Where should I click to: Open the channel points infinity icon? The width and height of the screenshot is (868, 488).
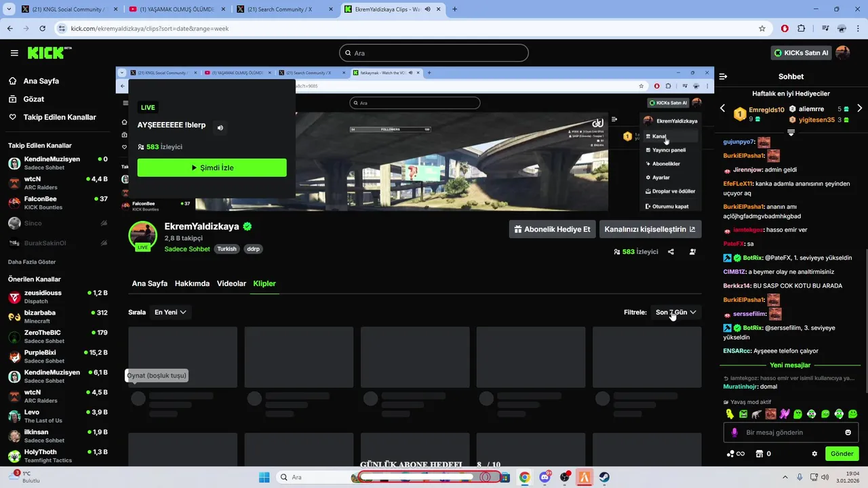[x=736, y=453]
